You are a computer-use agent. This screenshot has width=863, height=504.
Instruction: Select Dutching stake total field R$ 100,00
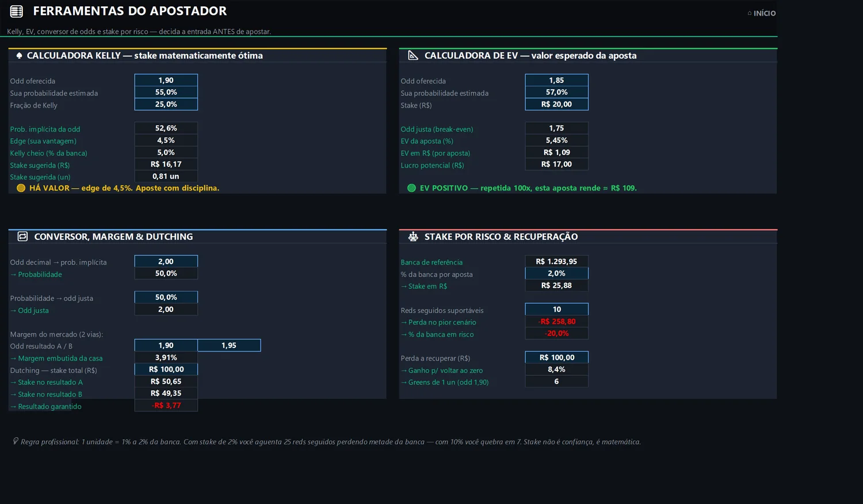coord(166,369)
